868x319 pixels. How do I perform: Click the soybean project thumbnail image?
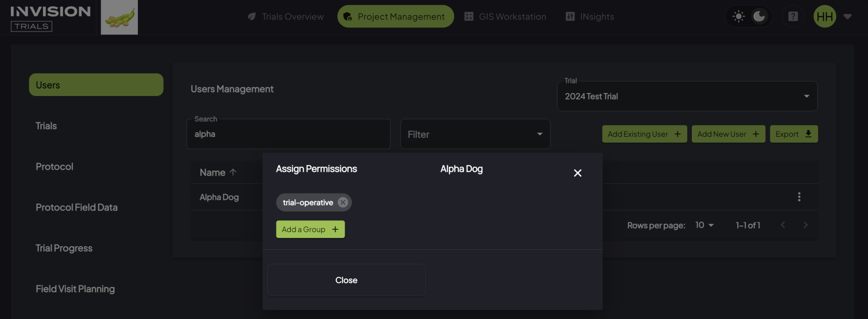coord(119,17)
